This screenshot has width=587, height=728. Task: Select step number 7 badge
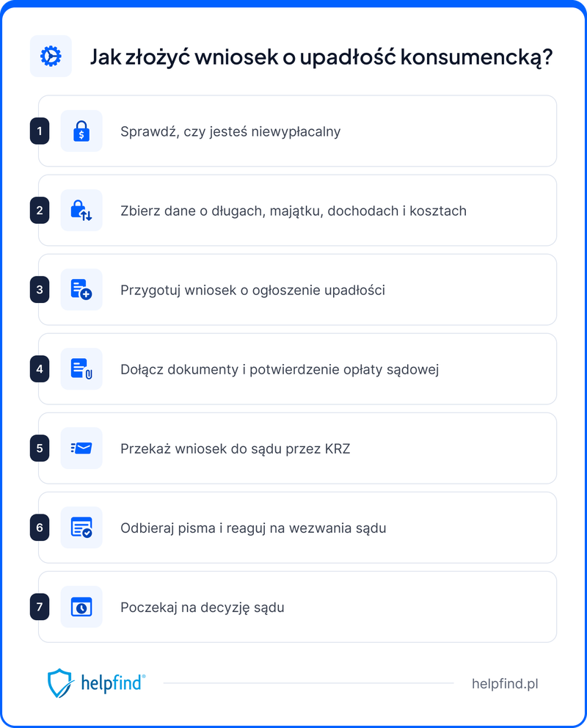40,607
